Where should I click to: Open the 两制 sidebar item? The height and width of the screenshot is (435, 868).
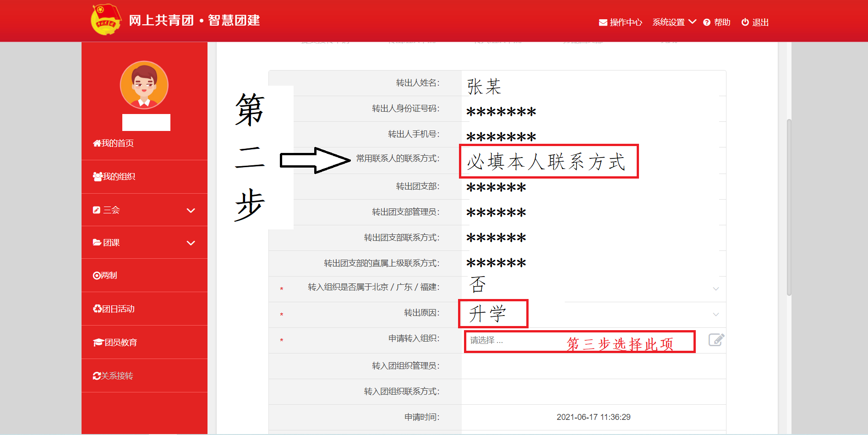[x=105, y=276]
